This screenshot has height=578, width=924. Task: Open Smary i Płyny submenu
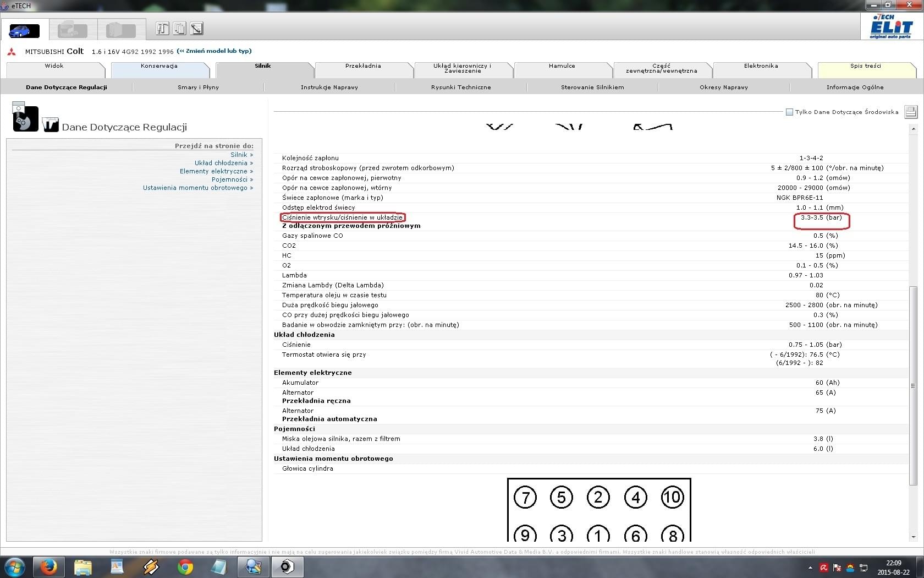198,87
